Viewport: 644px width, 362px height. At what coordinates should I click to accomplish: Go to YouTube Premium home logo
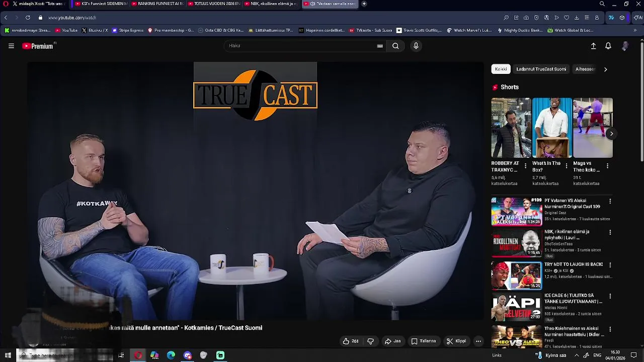38,46
